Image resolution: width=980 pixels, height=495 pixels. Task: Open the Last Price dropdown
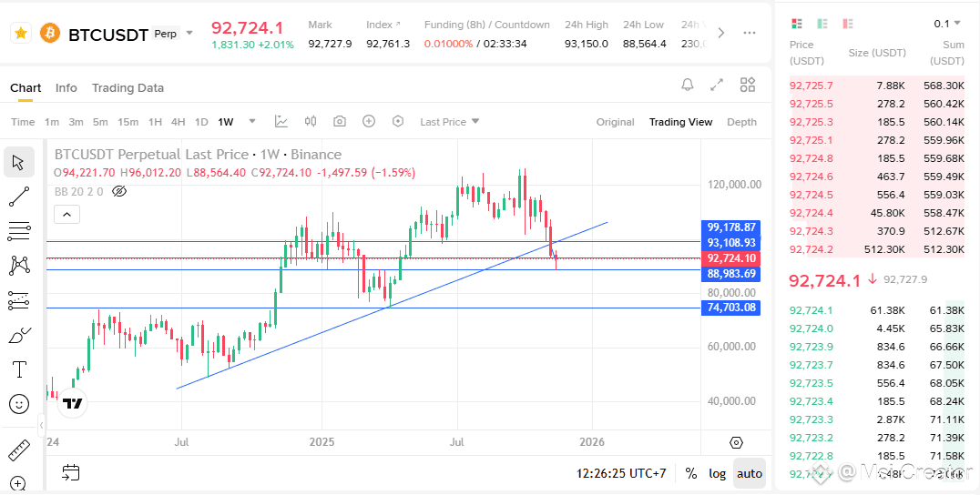click(x=449, y=122)
